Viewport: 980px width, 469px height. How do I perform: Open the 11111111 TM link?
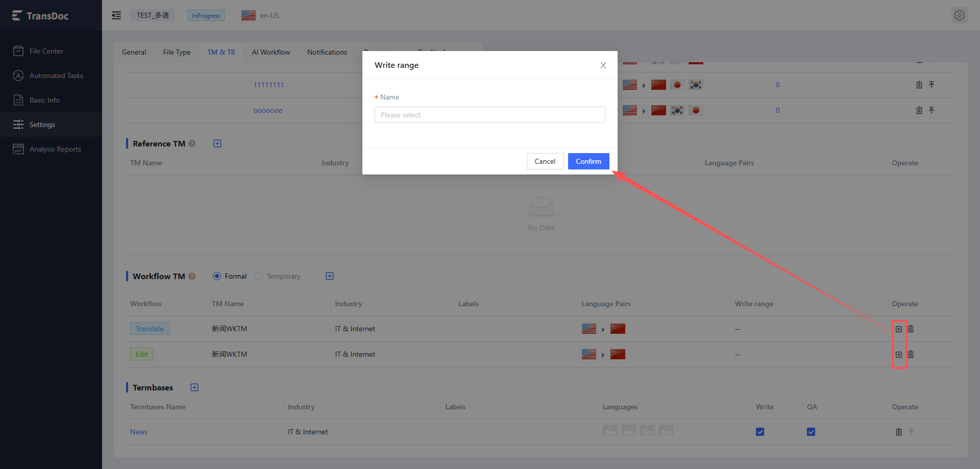[x=268, y=85]
